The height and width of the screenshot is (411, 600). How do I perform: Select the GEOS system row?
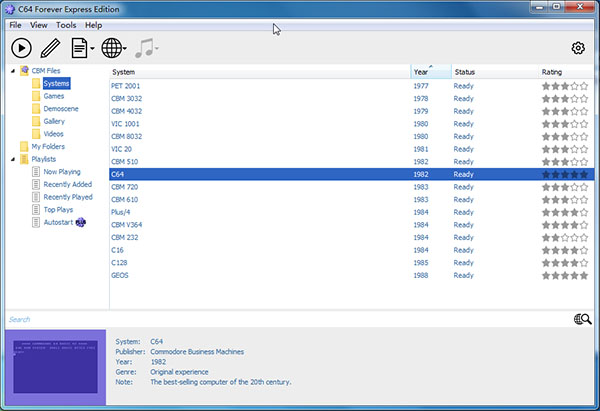coord(351,276)
